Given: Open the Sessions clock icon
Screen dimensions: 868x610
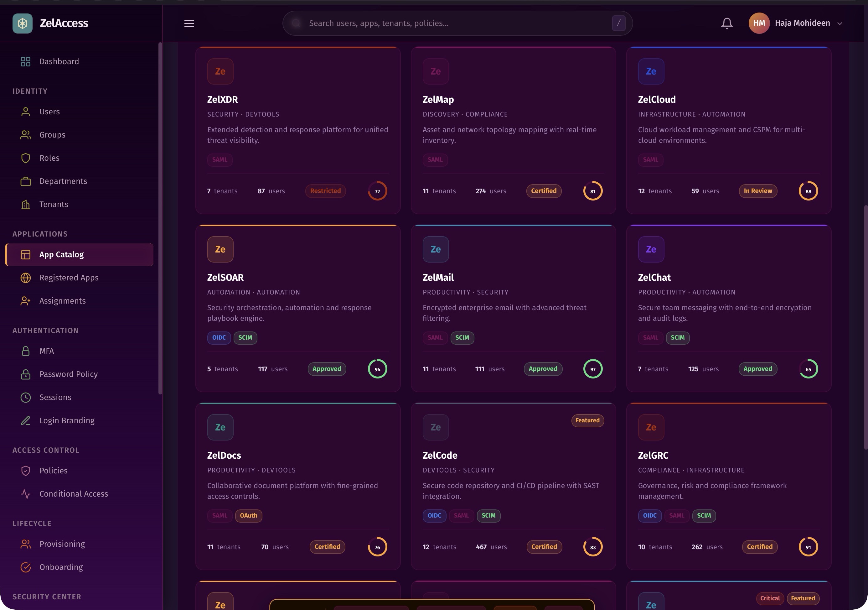Looking at the screenshot, I should pyautogui.click(x=25, y=397).
